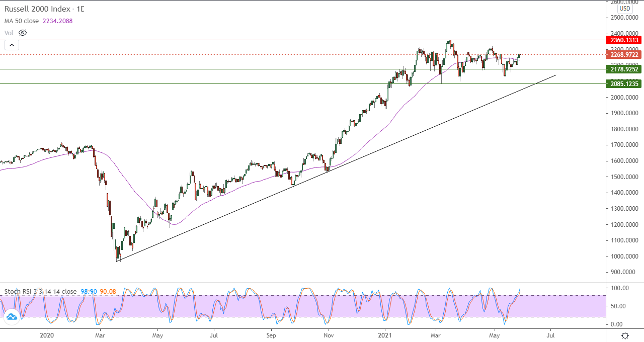644x342 pixels.
Task: Click the Nov label on time axis
Action: click(x=329, y=334)
